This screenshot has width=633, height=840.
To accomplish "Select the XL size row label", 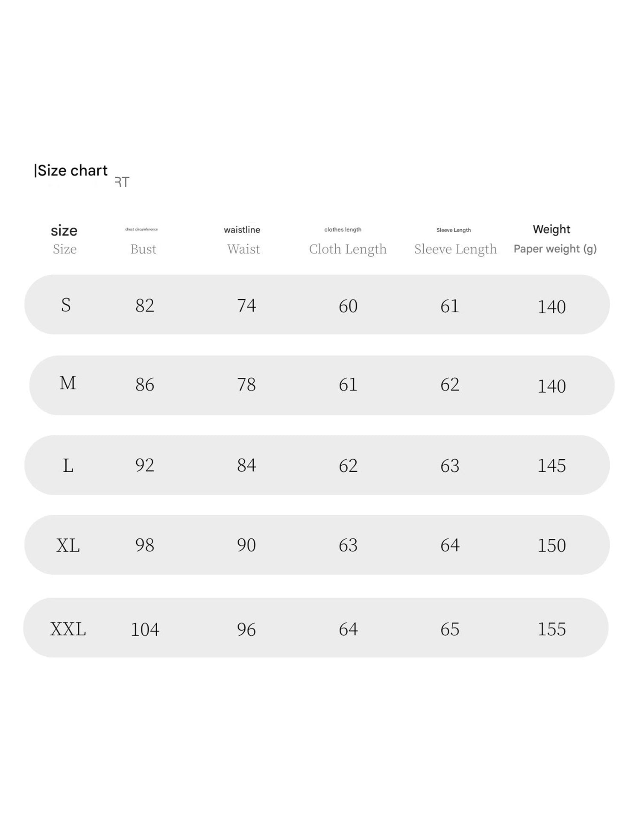I will [68, 546].
